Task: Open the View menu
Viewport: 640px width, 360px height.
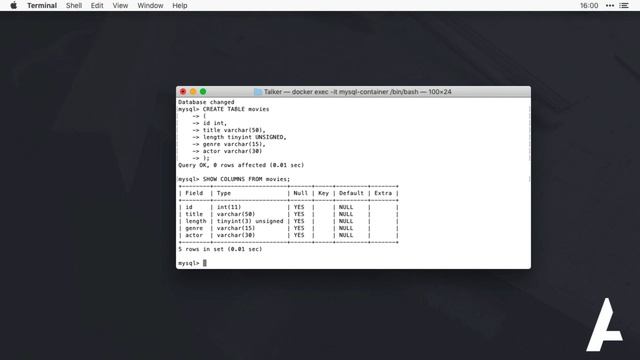Action: click(x=120, y=6)
